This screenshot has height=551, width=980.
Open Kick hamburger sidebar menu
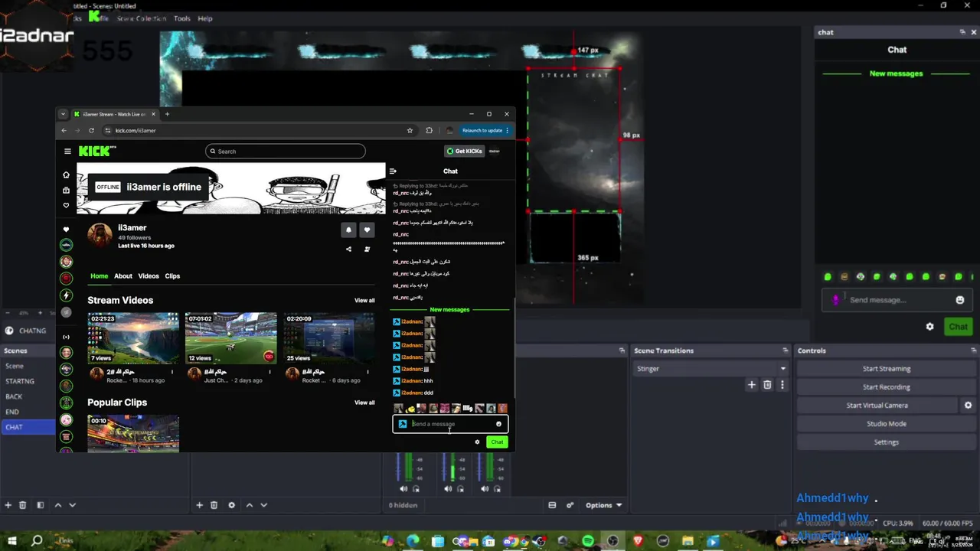[67, 152]
